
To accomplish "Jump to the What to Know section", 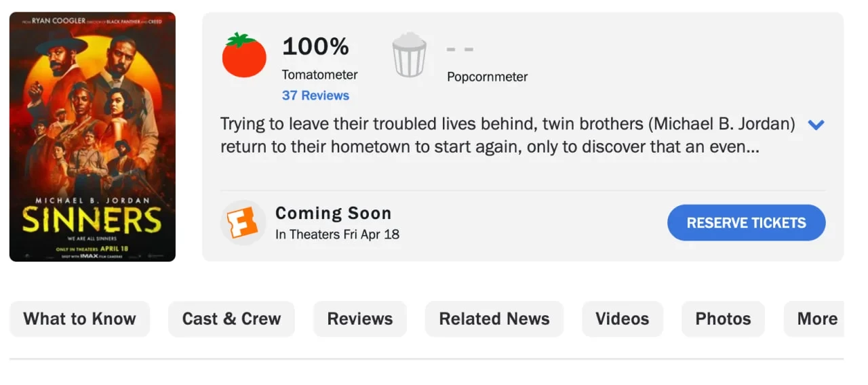I will coord(79,319).
